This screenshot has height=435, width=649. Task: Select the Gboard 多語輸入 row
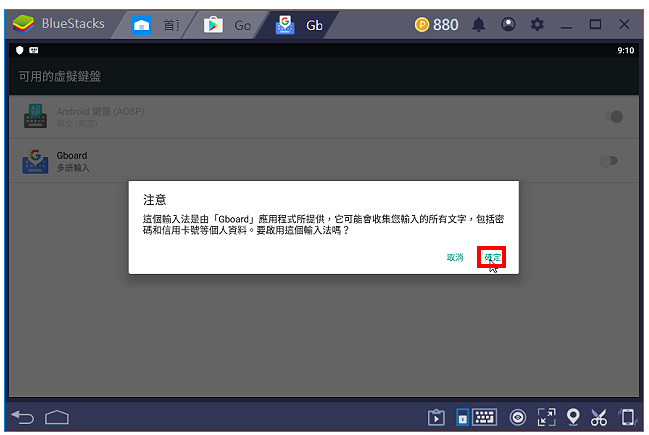click(324, 161)
